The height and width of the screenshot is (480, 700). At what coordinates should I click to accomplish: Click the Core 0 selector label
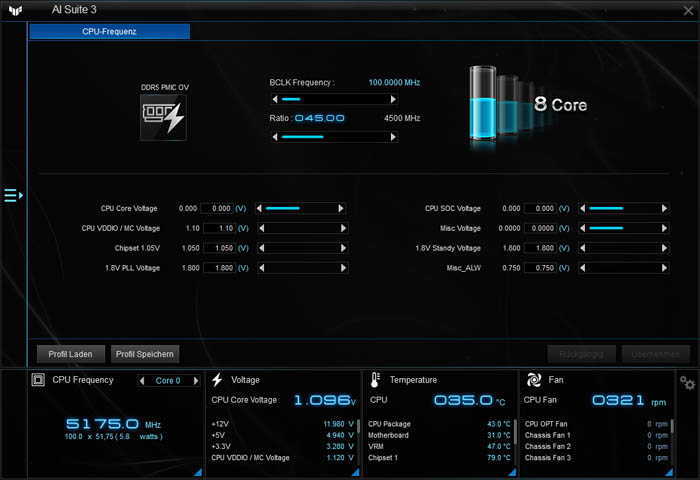tap(168, 380)
